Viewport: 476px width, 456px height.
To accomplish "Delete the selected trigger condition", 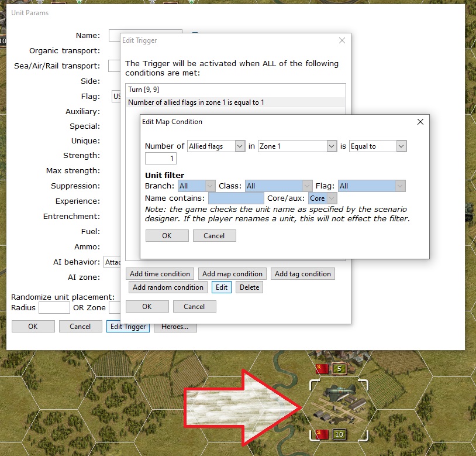I will [249, 287].
